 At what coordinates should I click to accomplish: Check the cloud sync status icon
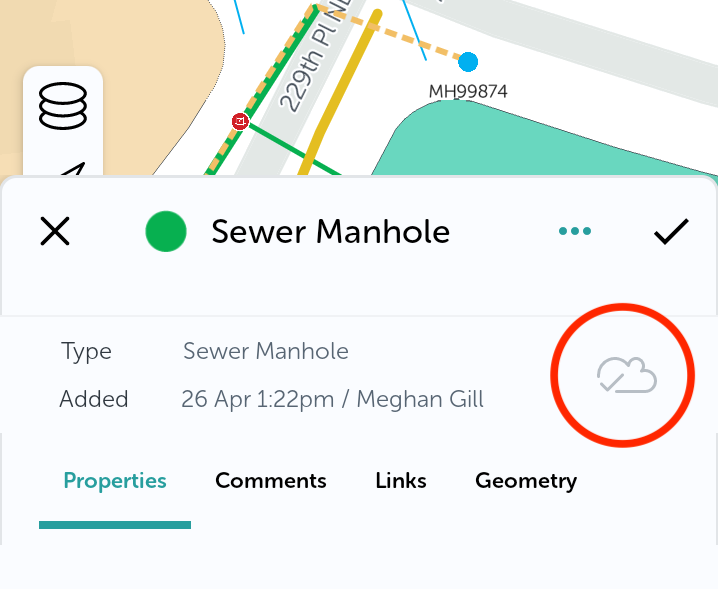pyautogui.click(x=626, y=376)
